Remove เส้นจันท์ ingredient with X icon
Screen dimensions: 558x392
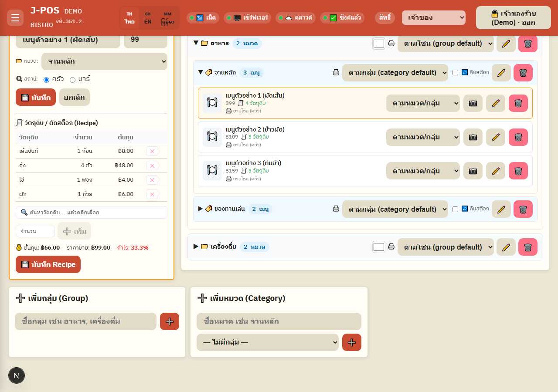152,151
